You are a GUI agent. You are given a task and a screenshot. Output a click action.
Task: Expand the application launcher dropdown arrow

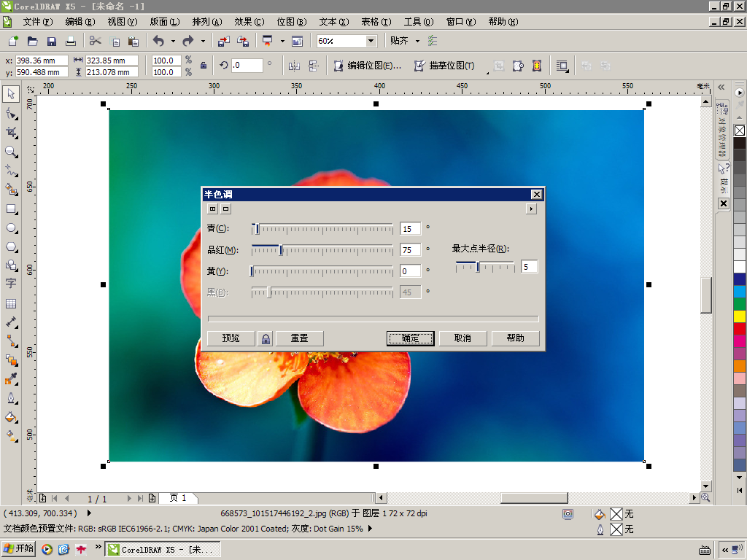(x=282, y=41)
